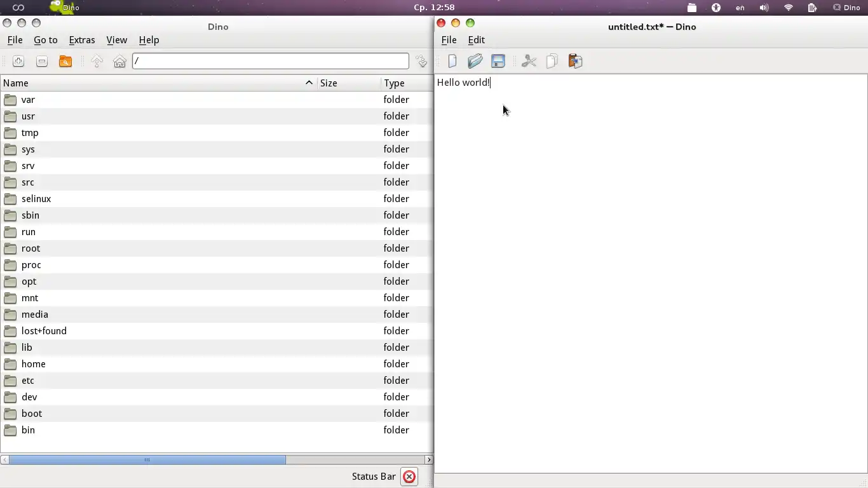Click the copy icon in the editor toolbar
Viewport: 868px width, 488px height.
click(x=552, y=61)
